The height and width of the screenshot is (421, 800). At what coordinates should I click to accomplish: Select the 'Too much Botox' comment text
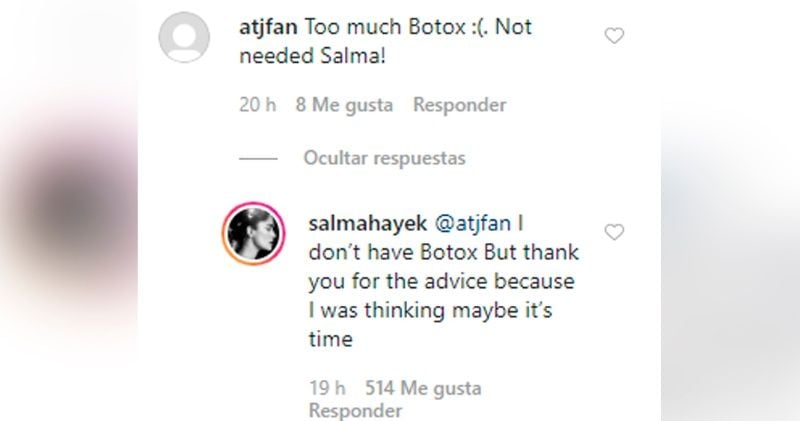[x=386, y=41]
